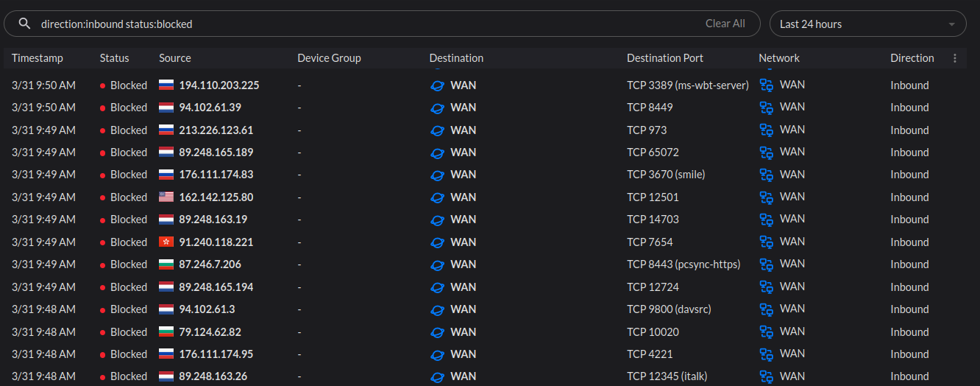
Task: Click the Bulgarian flag beside 87.246.7.206
Action: point(166,264)
